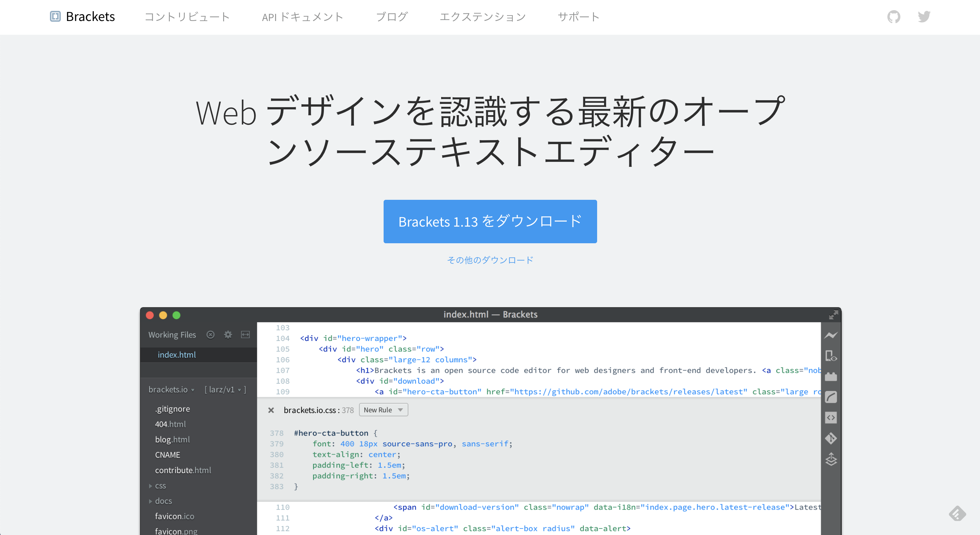Click the padding-left: 1.5em line
The width and height of the screenshot is (980, 535).
359,465
